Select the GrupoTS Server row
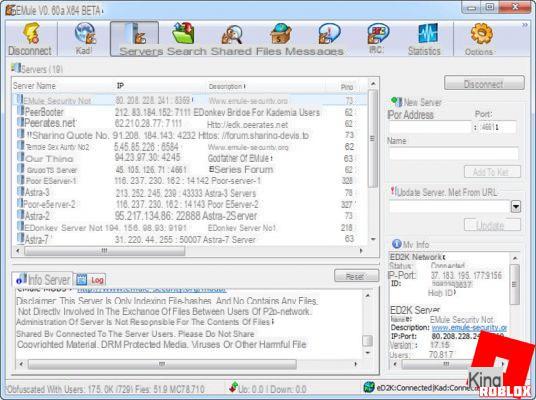The width and height of the screenshot is (536, 400). pos(190,170)
